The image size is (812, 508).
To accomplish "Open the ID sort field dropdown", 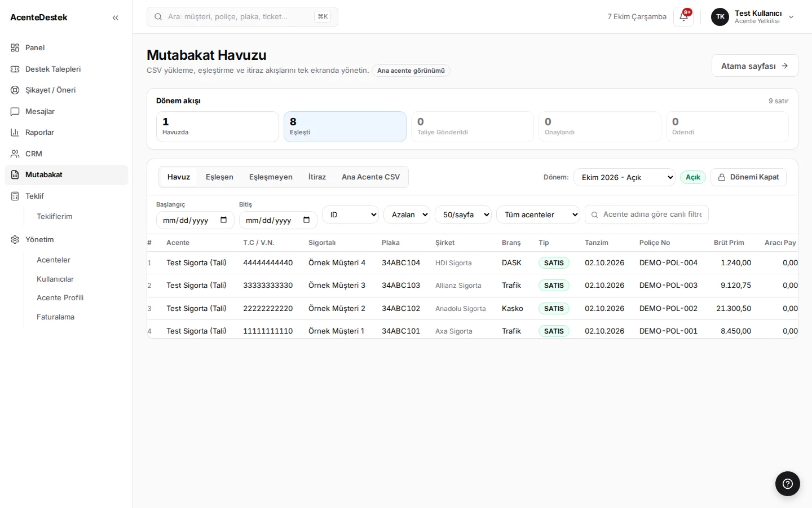I will pos(350,214).
